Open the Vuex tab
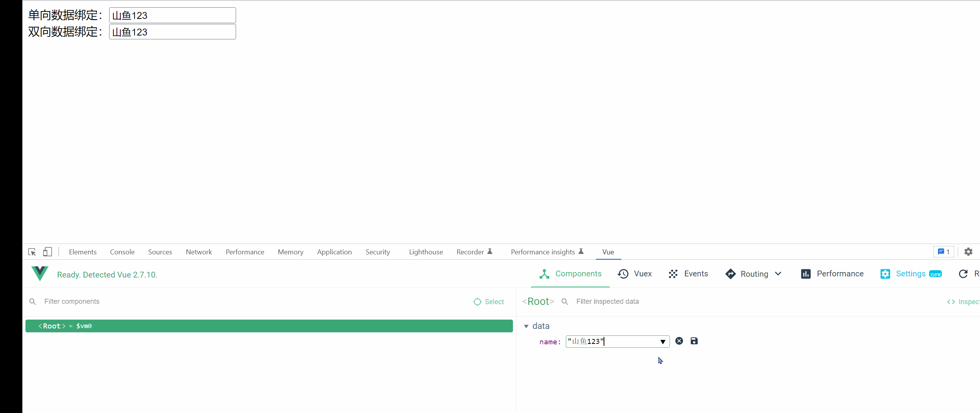The height and width of the screenshot is (413, 980). [x=635, y=274]
